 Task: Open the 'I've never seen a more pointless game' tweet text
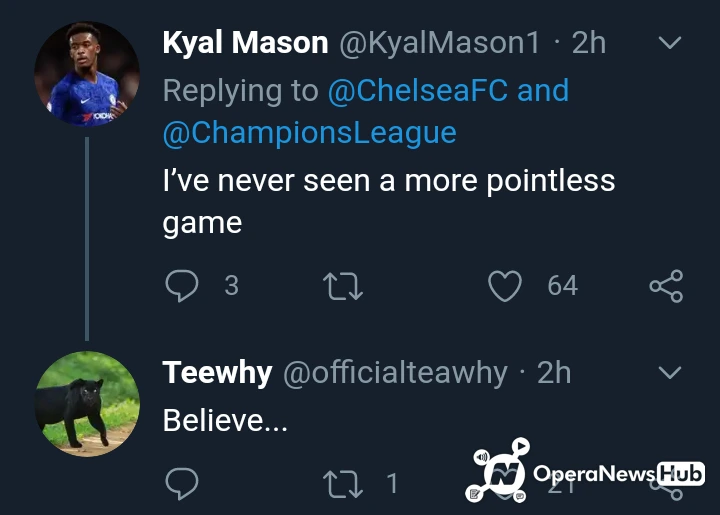[x=388, y=200]
